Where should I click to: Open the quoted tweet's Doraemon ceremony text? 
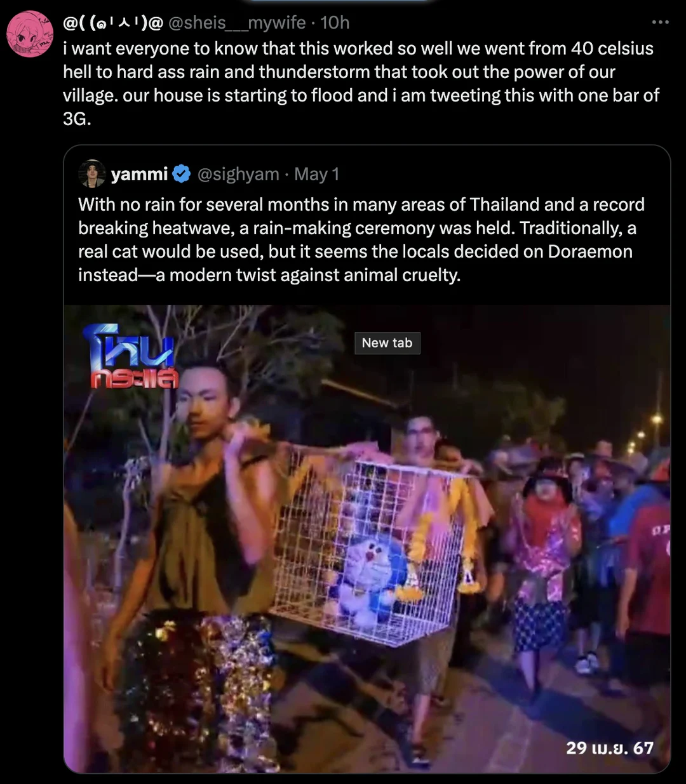(x=361, y=239)
